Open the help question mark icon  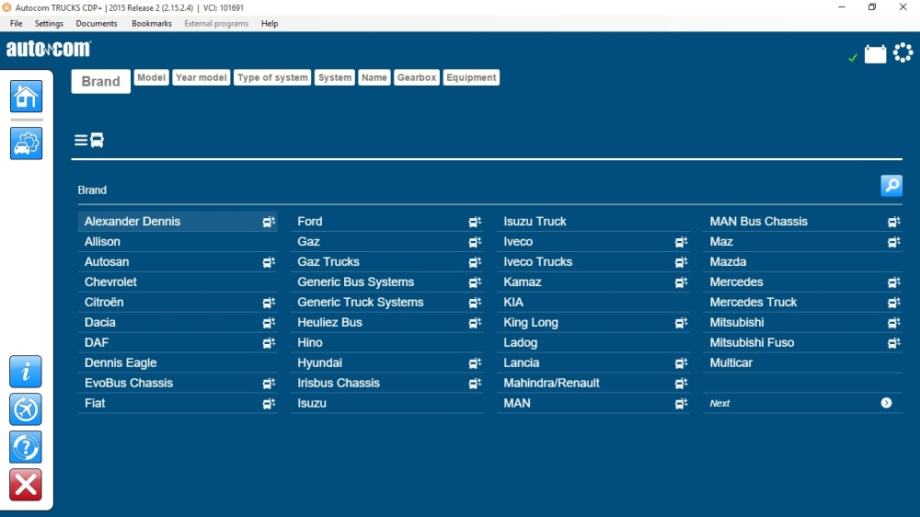click(x=26, y=447)
